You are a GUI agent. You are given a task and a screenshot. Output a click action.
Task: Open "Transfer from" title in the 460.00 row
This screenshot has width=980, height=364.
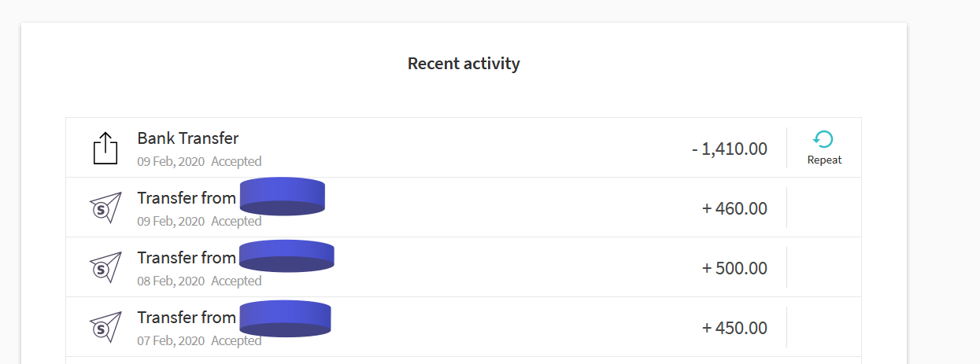[187, 198]
